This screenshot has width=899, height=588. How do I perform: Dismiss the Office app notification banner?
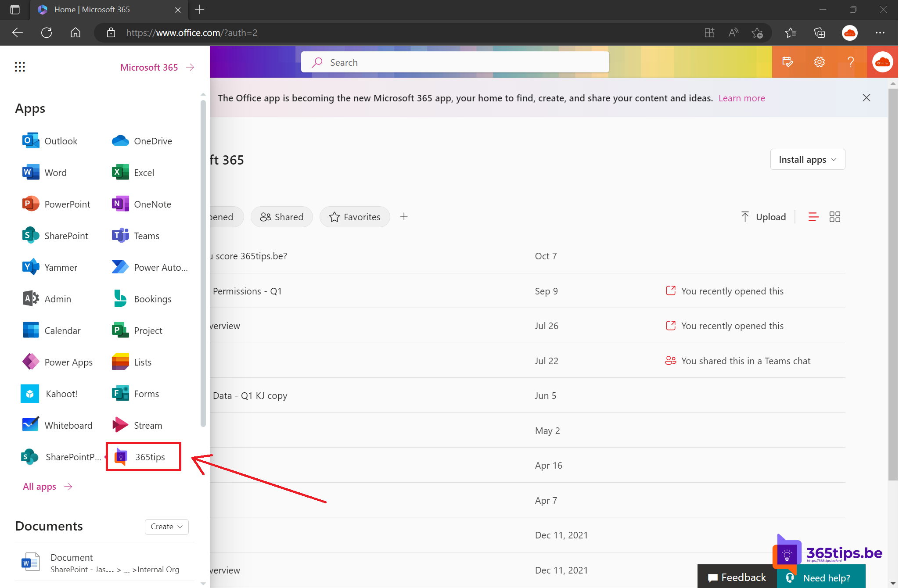(x=866, y=98)
